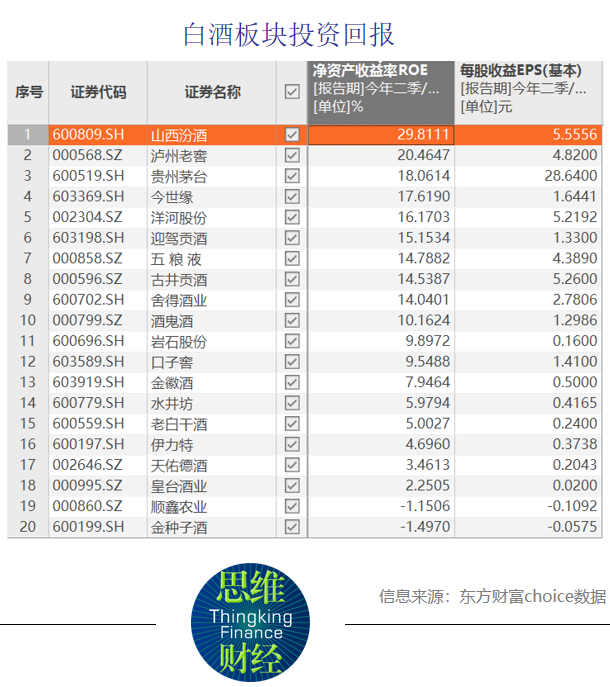Toggle the checkbox in the 老白干酒 row

292,423
